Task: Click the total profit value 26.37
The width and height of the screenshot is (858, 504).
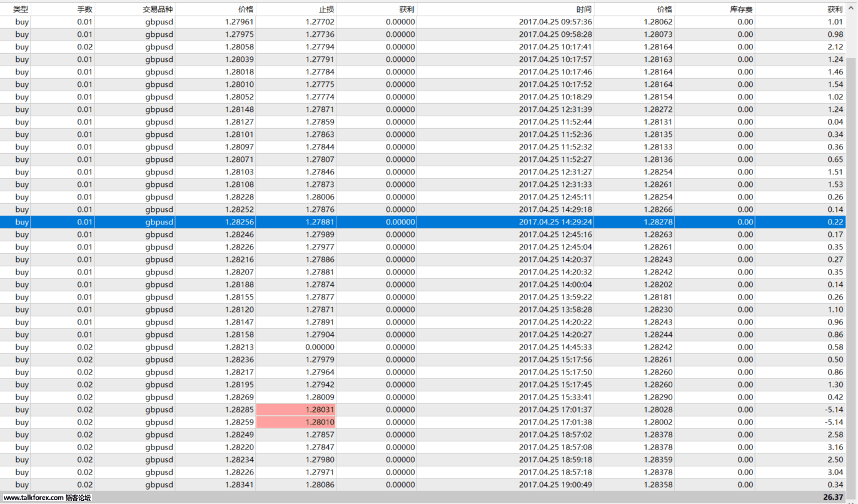Action: pyautogui.click(x=833, y=497)
